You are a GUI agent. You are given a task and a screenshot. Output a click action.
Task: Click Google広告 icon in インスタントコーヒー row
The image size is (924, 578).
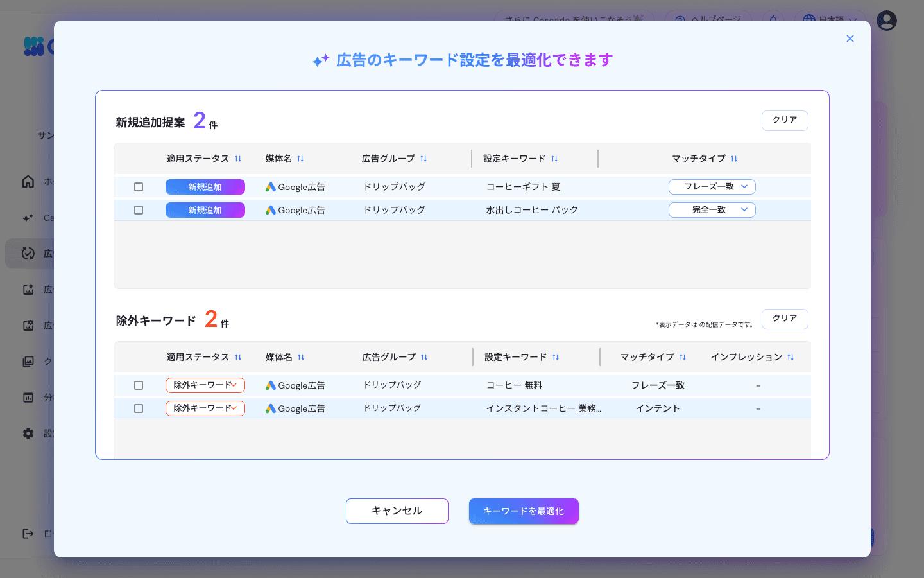click(271, 408)
